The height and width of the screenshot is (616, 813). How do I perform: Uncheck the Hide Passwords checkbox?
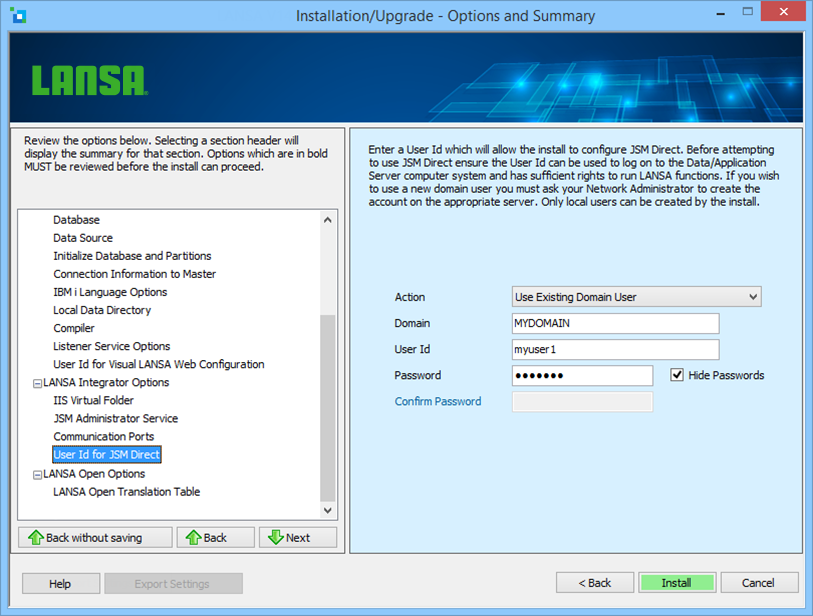(x=677, y=375)
